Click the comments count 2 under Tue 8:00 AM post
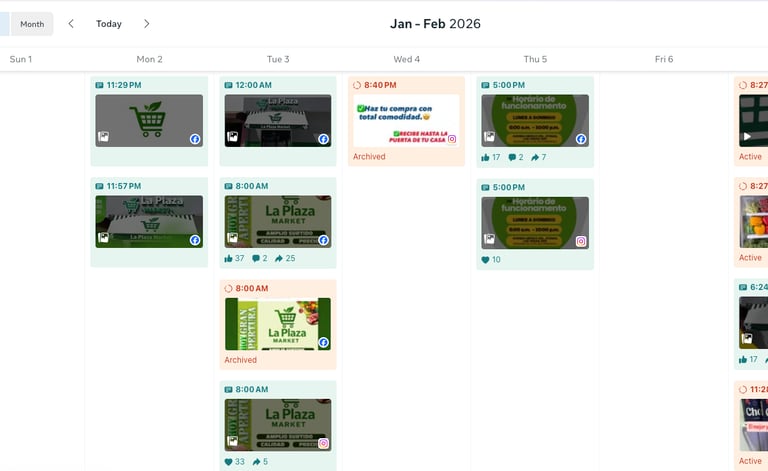Viewport: 768px width, 471px height. (x=260, y=259)
